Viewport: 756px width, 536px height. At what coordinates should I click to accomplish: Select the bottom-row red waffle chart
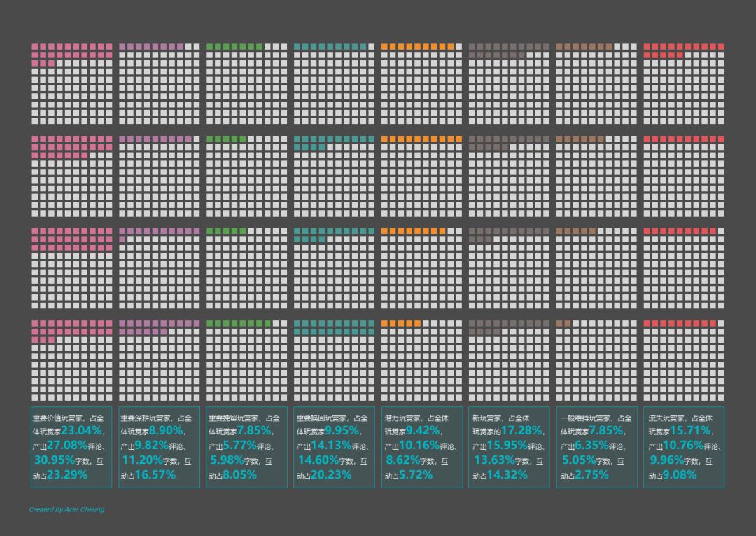click(x=684, y=360)
